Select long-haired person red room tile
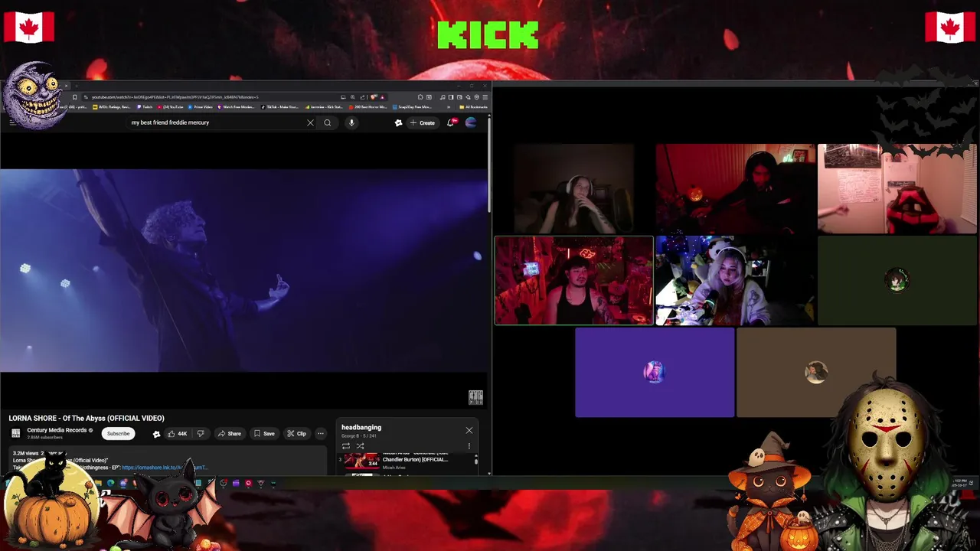 (735, 188)
